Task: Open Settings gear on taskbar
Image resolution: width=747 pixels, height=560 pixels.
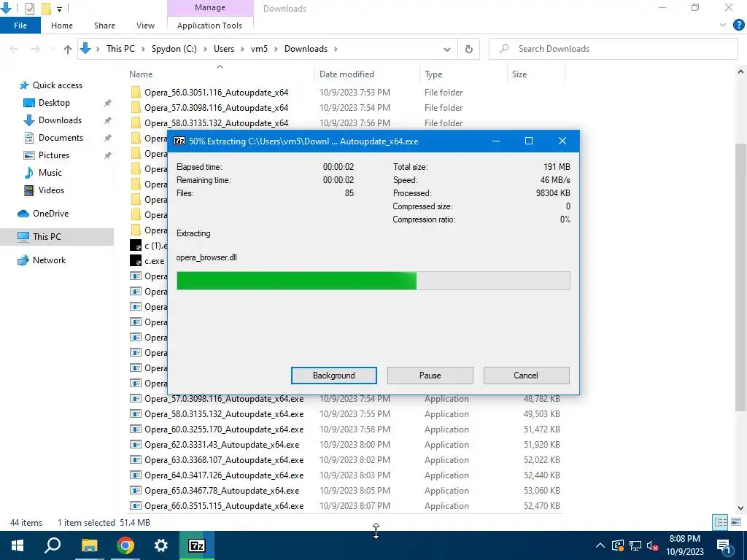Action: (x=161, y=545)
